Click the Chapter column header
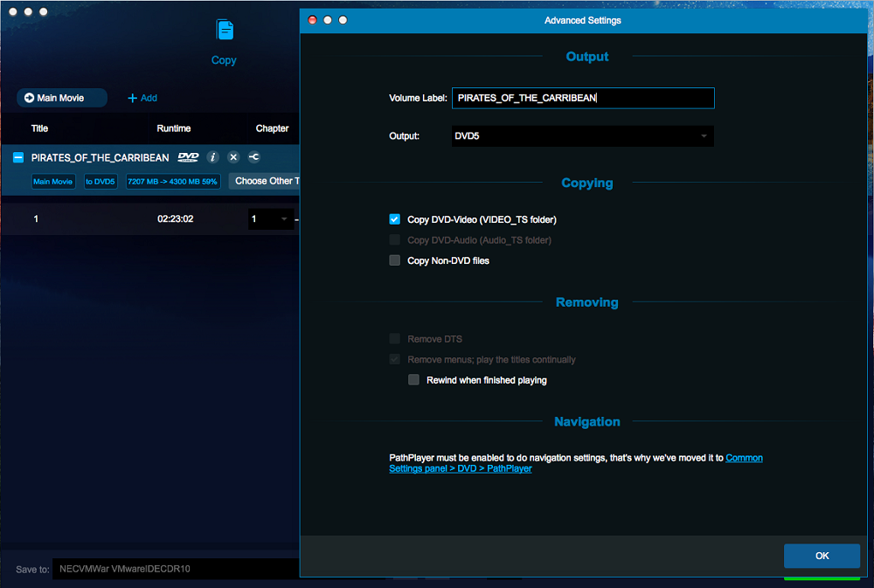 (x=272, y=128)
